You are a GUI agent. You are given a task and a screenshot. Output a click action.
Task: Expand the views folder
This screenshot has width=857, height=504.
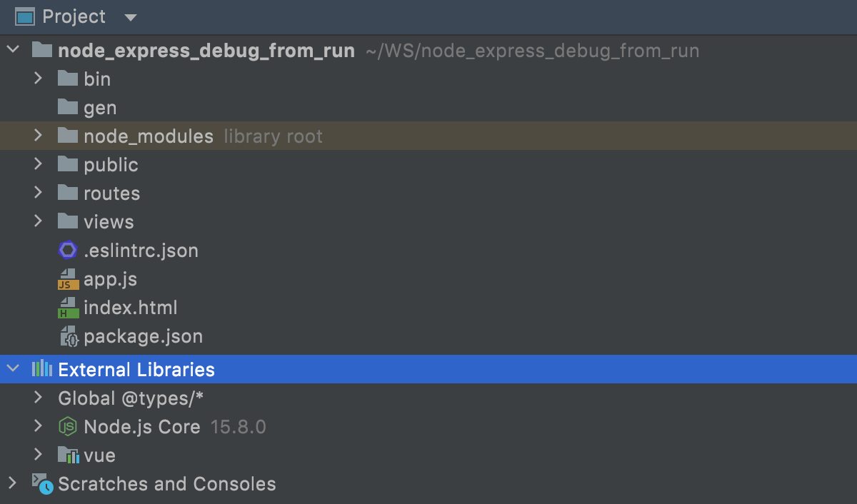[37, 221]
